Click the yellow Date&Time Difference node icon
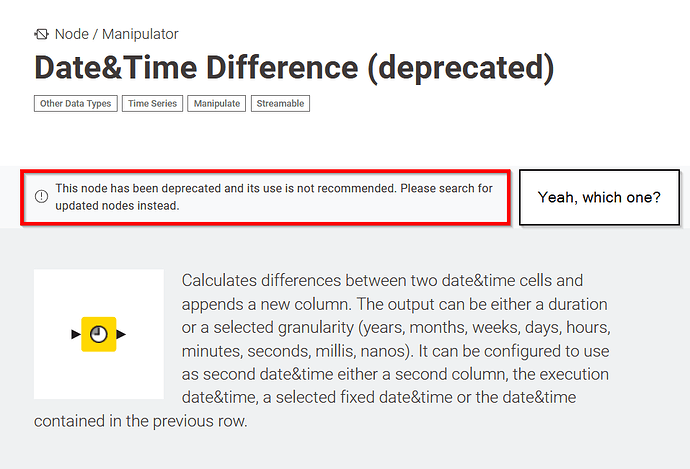The image size is (690, 469). [99, 334]
